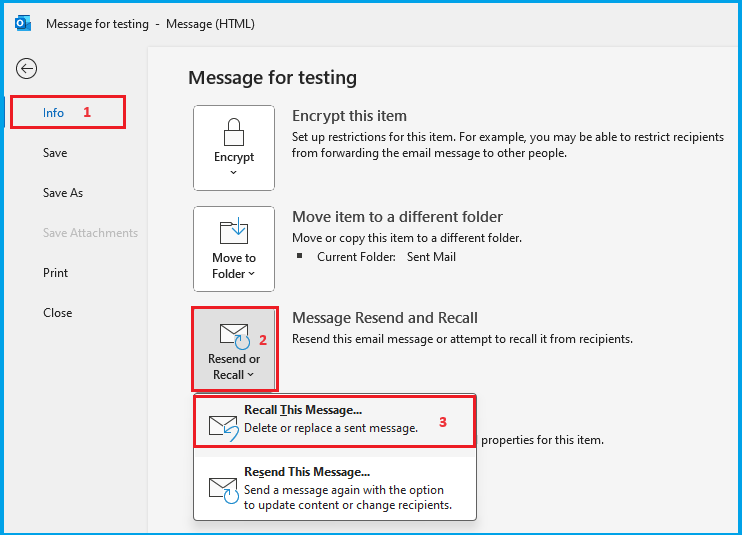The image size is (742, 535).
Task: Click Save Attachments in the sidebar
Action: click(90, 233)
